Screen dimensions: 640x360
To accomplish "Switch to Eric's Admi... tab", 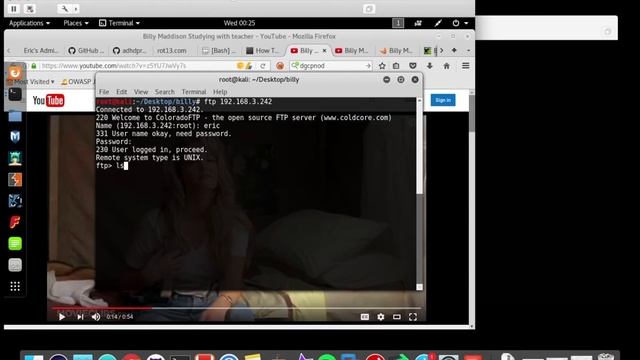I will [41, 51].
